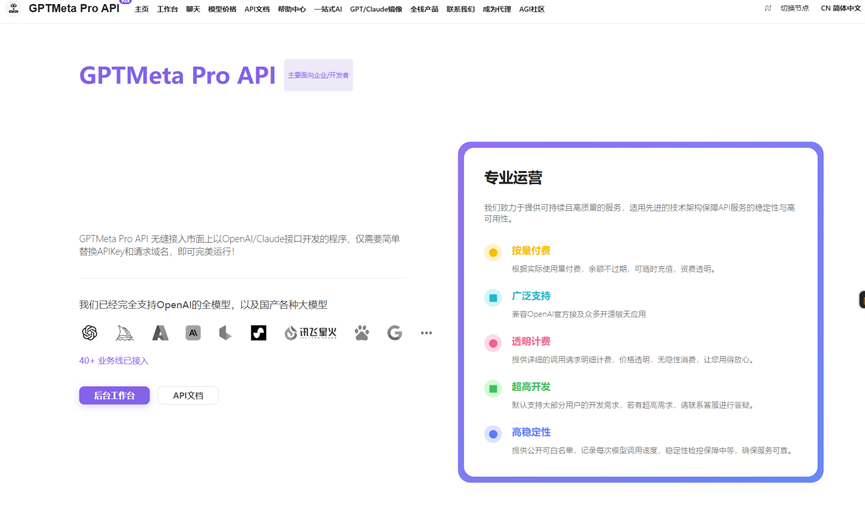Click the 主要面向企业/开发者 badge

click(318, 75)
